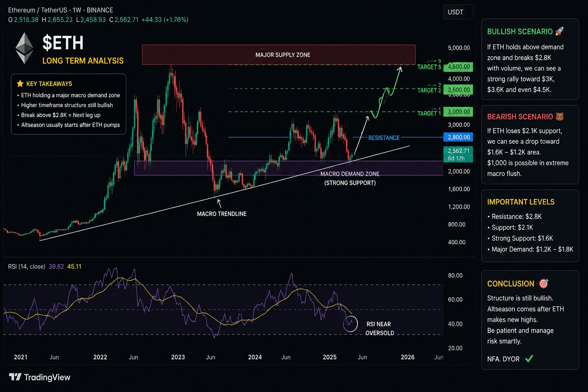Select the TARGET 1 label
The width and height of the screenshot is (588, 392).
pyautogui.click(x=429, y=113)
